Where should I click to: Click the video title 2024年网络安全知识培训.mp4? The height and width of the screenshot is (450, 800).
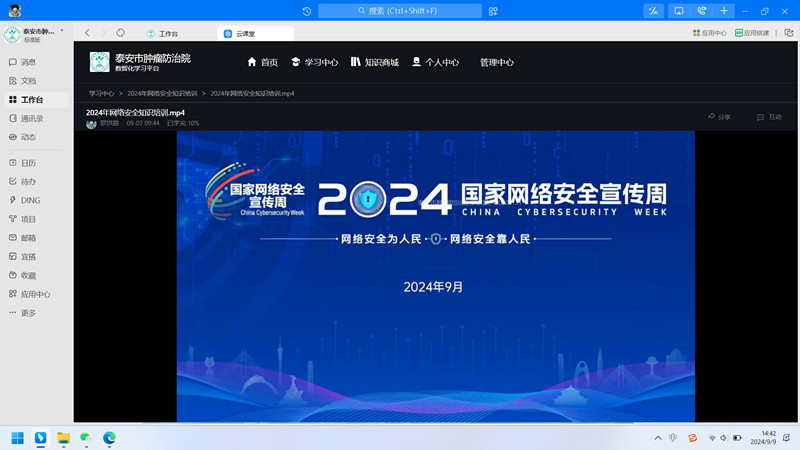click(135, 113)
